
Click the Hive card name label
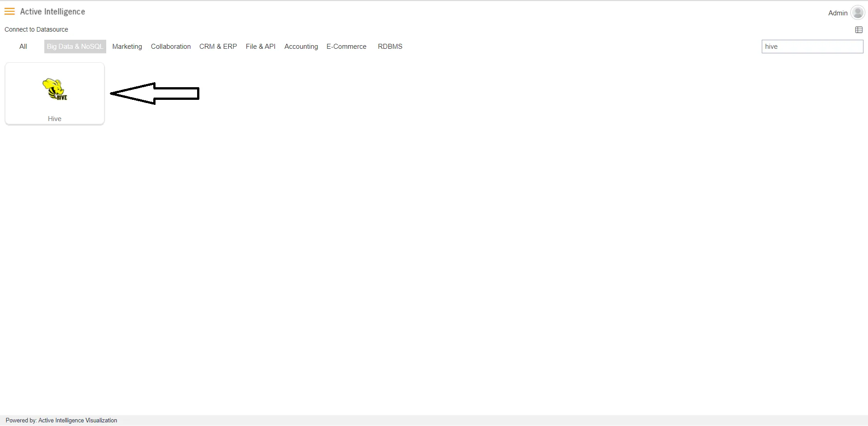(55, 119)
